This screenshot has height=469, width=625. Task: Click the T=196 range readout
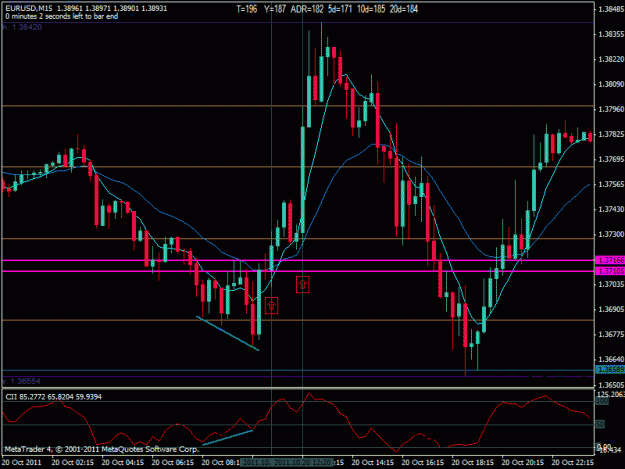pos(247,9)
